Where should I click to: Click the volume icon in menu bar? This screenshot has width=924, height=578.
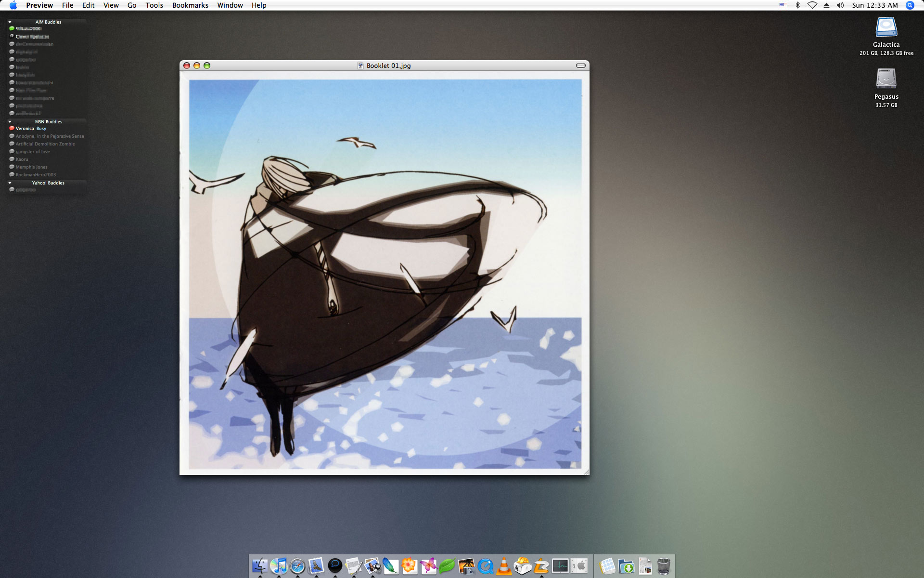pos(840,5)
